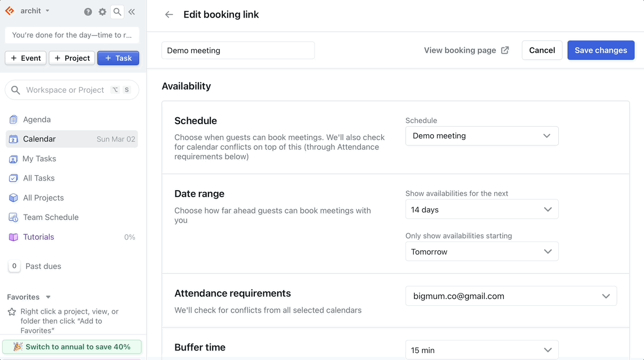Save changes to the booking link
This screenshot has height=360, width=644.
[x=601, y=50]
